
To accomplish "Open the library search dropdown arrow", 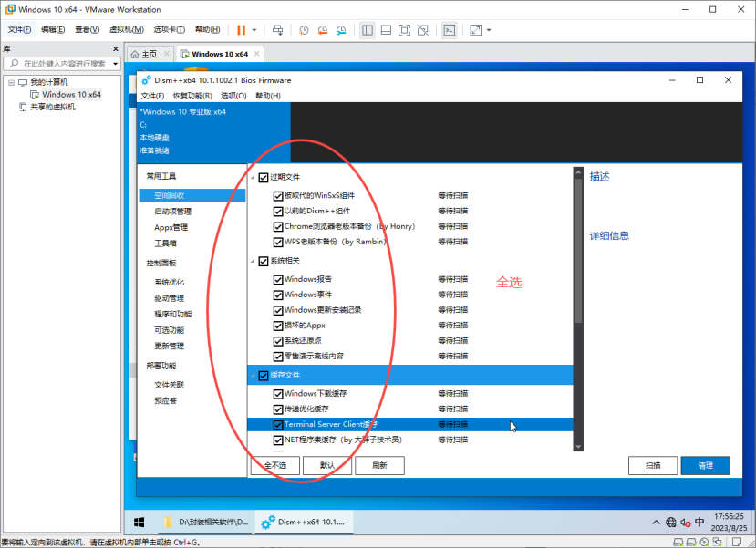I will pos(115,64).
